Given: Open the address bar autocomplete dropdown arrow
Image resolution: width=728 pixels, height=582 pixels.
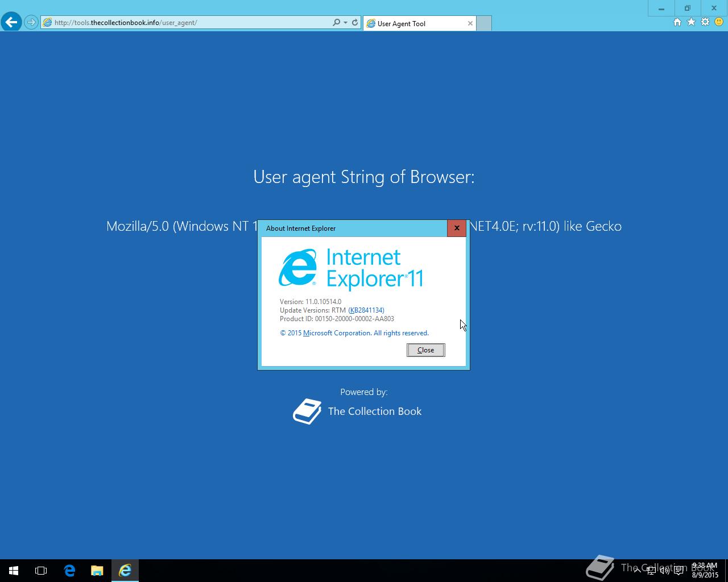Looking at the screenshot, I should [x=345, y=23].
